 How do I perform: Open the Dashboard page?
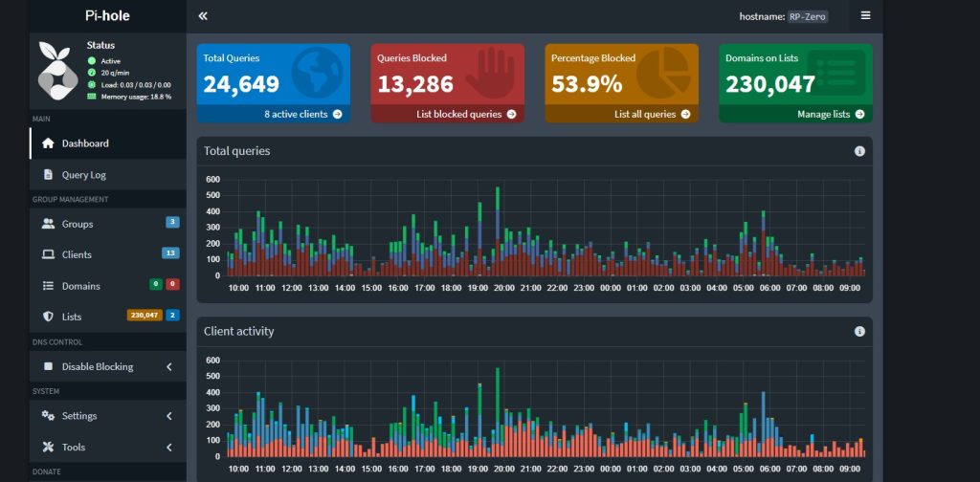[x=85, y=143]
